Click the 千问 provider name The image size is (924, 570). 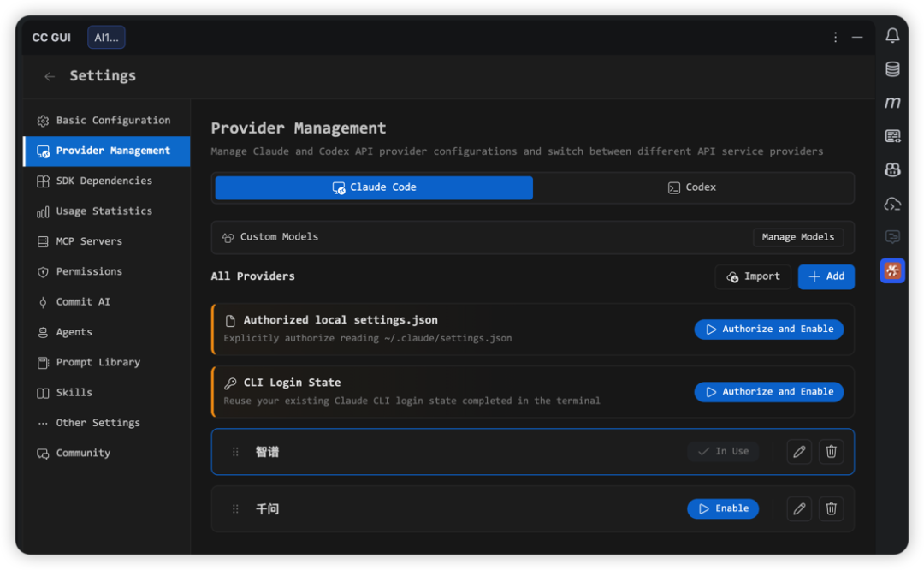pos(267,508)
